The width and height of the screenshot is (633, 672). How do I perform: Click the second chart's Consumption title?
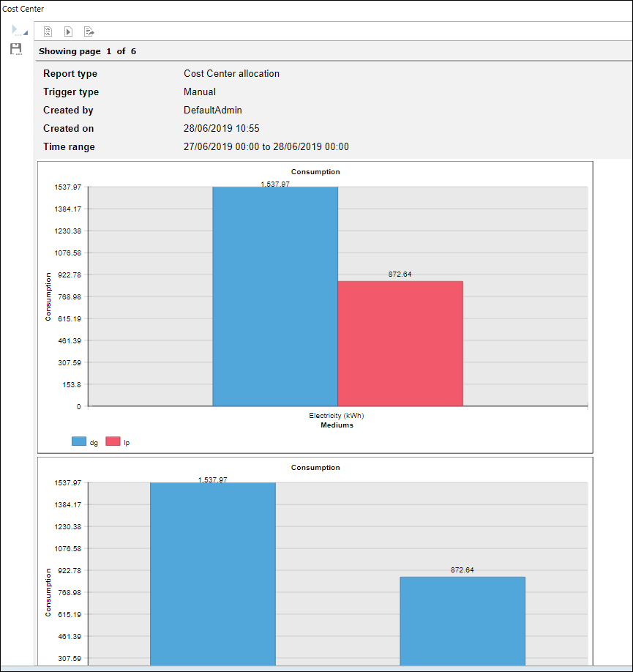(x=315, y=467)
